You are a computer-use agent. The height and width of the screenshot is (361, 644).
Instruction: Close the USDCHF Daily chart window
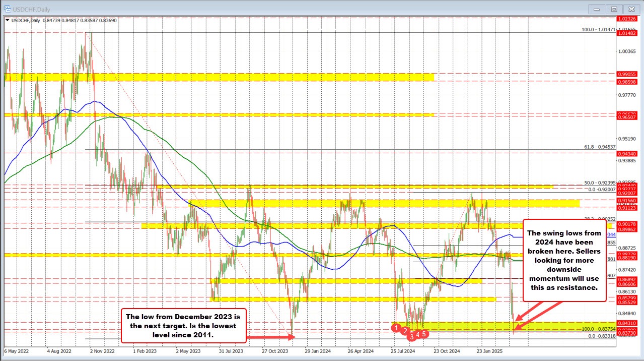point(631,9)
